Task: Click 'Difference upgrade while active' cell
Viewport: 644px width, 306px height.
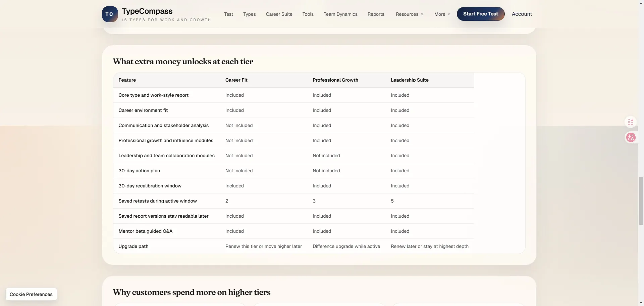Action: (x=346, y=246)
